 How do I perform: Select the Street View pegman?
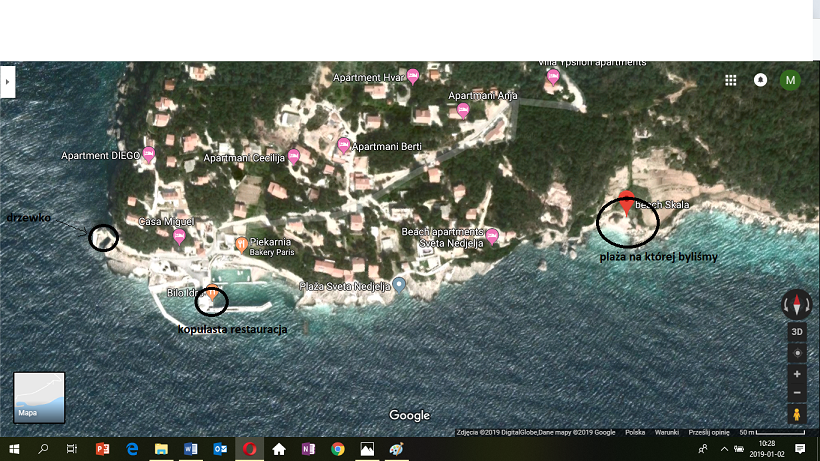(x=797, y=414)
